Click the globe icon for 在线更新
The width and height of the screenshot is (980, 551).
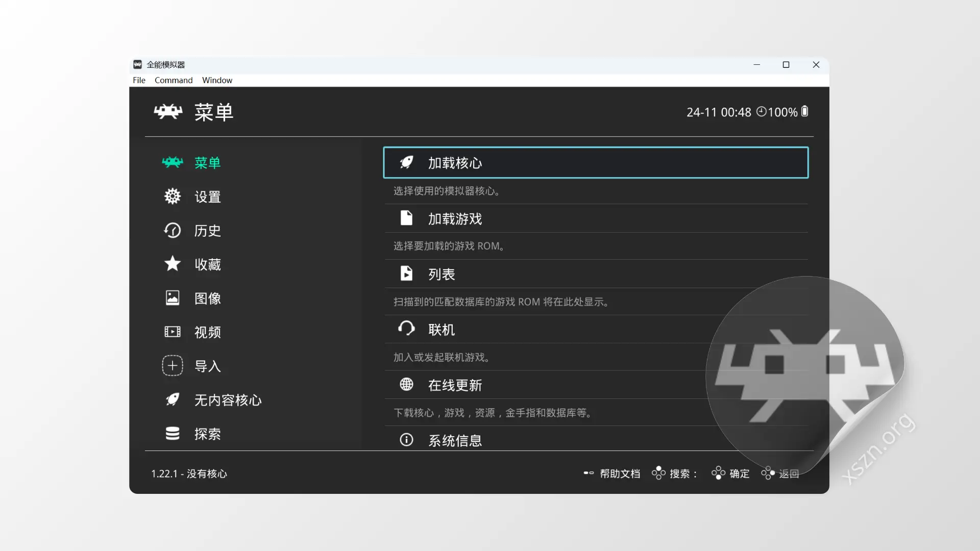406,384
